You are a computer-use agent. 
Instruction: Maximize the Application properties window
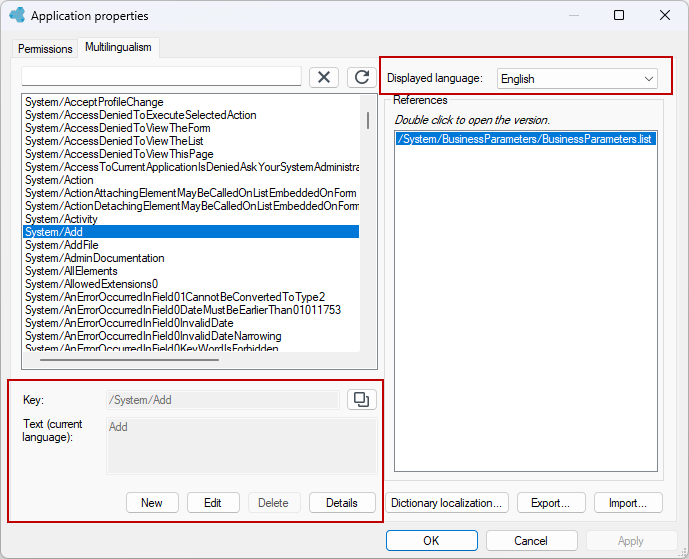coord(619,15)
